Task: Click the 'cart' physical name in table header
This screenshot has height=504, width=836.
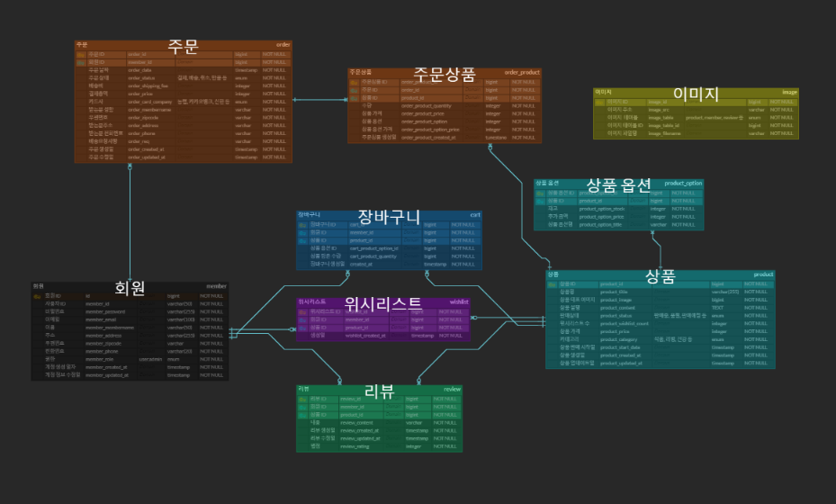Action: [475, 215]
